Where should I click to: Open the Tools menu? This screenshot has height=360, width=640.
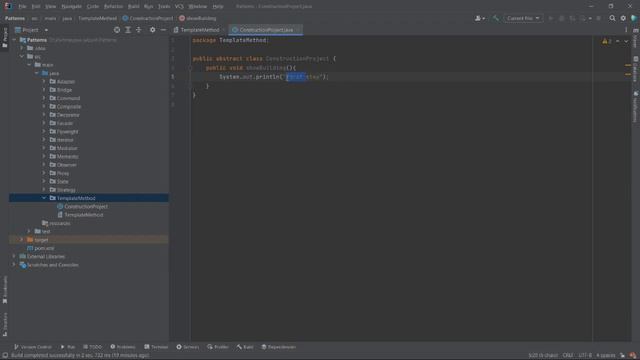(164, 6)
